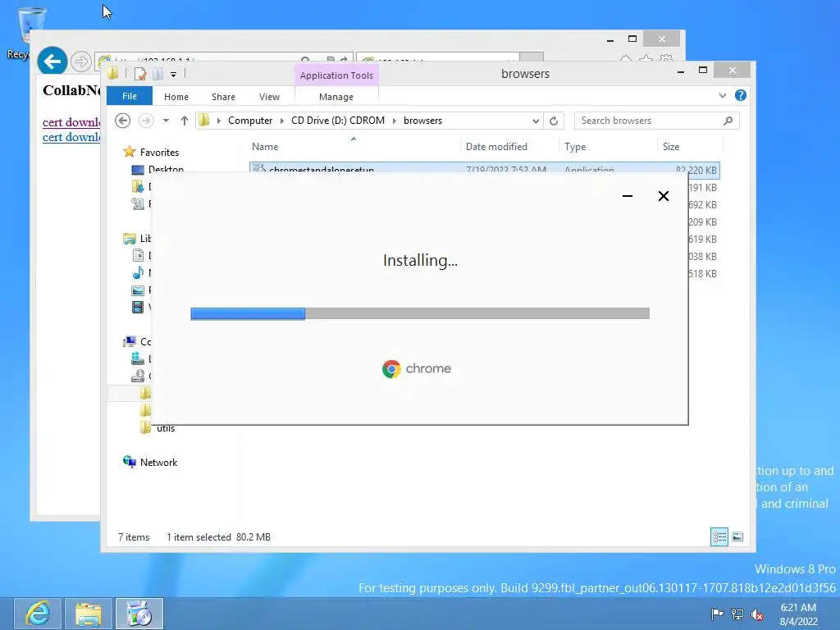Select the utils folder in navigation pane
Image resolution: width=840 pixels, height=630 pixels.
click(x=166, y=428)
